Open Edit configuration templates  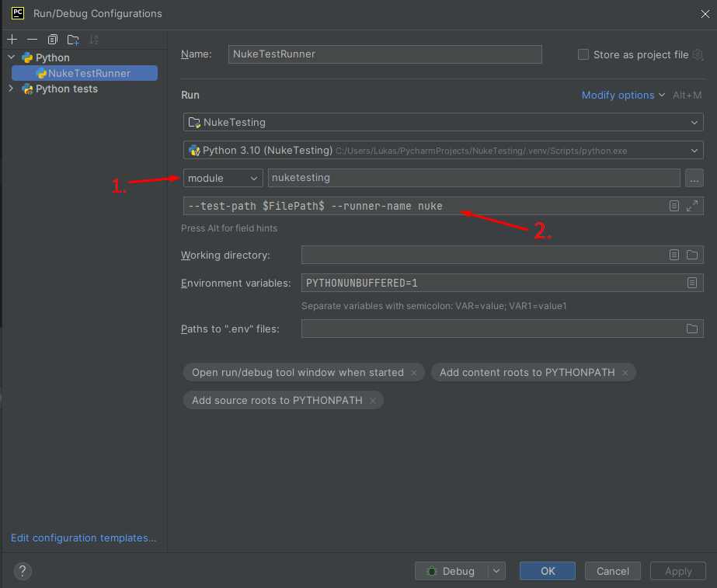coord(83,538)
